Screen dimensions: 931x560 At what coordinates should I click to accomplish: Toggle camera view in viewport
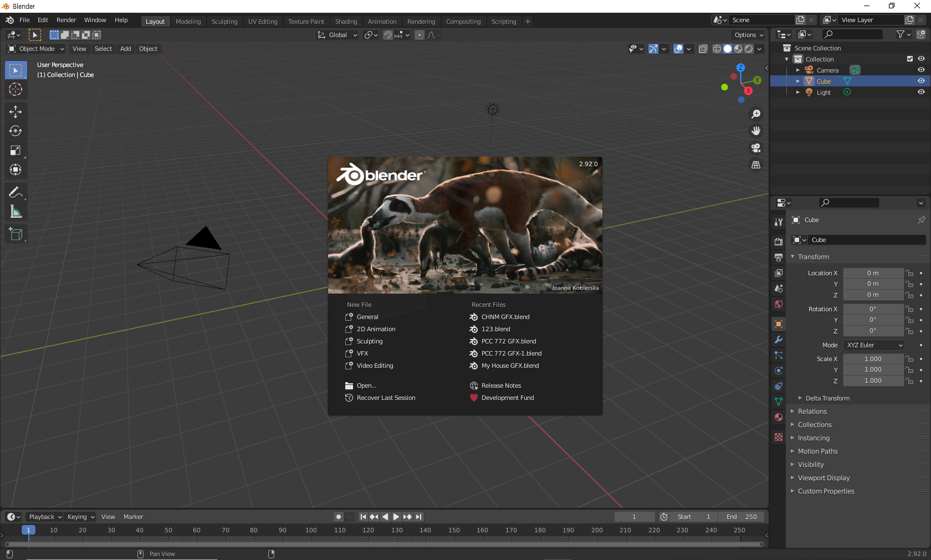[x=756, y=148]
